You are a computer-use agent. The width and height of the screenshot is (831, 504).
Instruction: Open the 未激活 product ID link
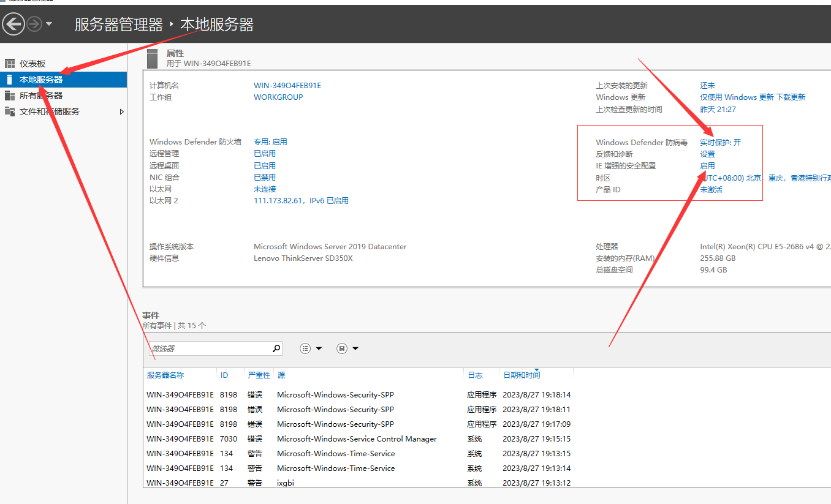pyautogui.click(x=711, y=190)
